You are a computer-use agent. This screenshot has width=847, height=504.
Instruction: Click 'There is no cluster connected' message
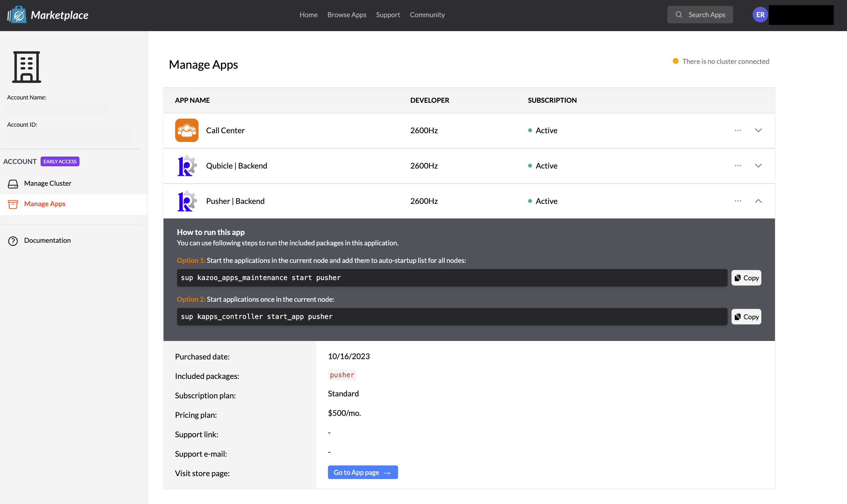pyautogui.click(x=725, y=61)
